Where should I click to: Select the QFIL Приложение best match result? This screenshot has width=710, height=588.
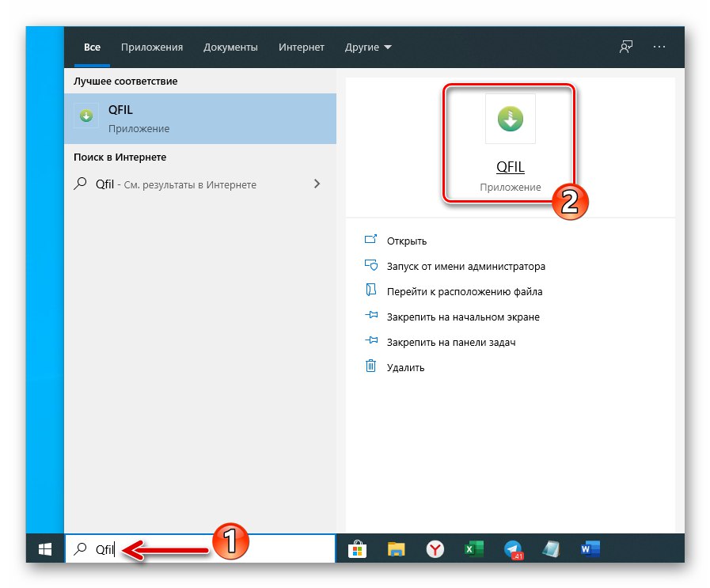click(x=200, y=119)
